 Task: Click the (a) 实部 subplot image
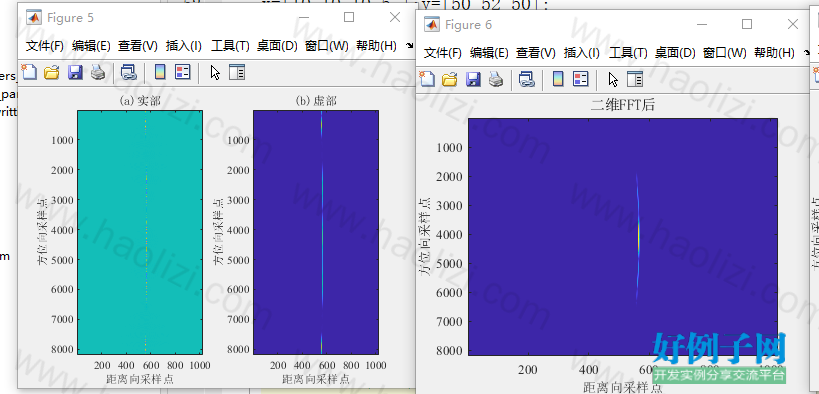(140, 232)
